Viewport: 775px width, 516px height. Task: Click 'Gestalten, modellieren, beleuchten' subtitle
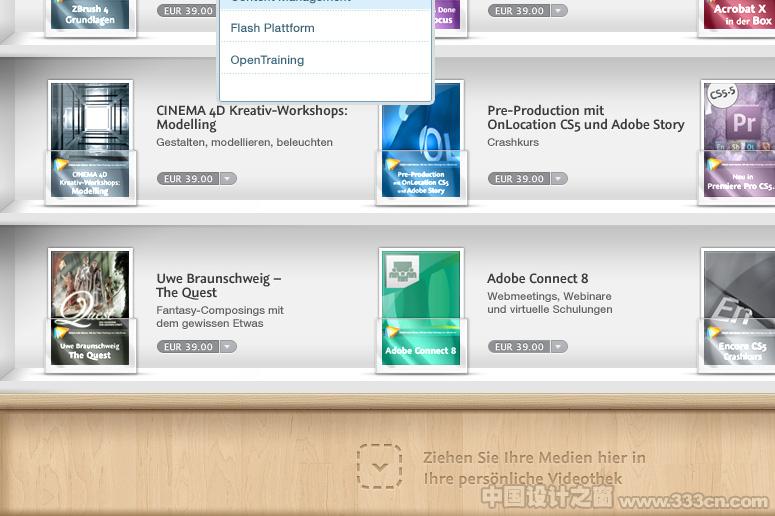click(245, 142)
